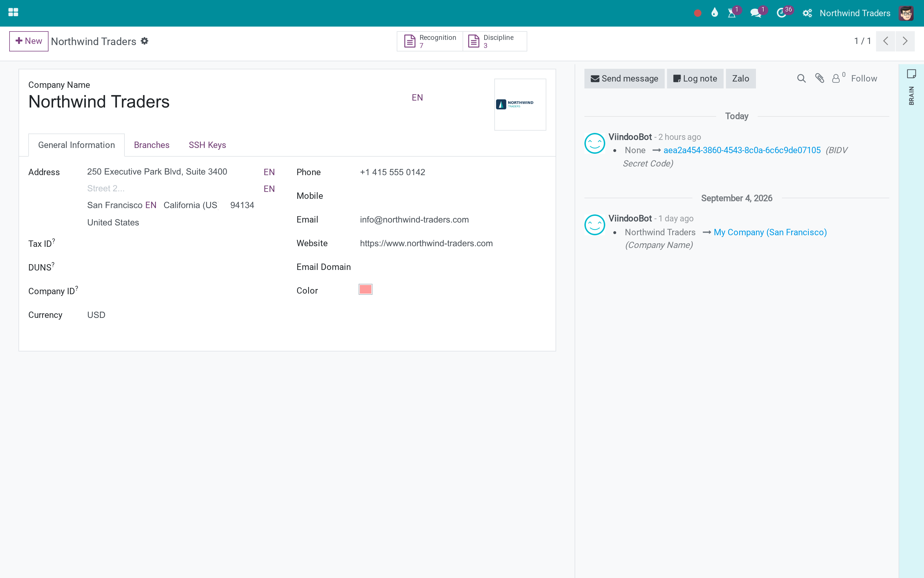Pick a color from the Color swatch
The height and width of the screenshot is (578, 924).
pos(365,289)
